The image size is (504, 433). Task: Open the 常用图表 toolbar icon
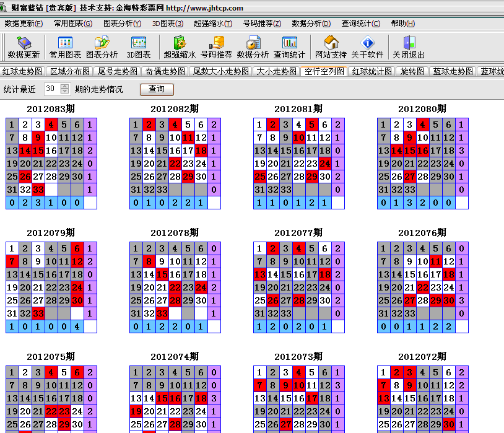coord(65,47)
